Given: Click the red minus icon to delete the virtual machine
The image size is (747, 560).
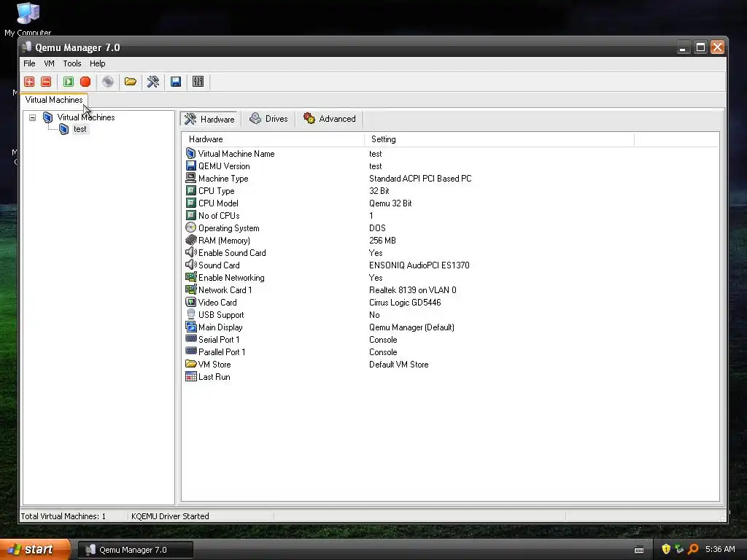Looking at the screenshot, I should click(x=46, y=82).
